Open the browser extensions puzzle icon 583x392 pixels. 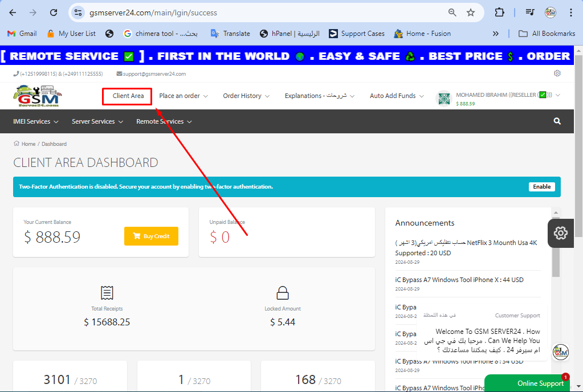499,13
